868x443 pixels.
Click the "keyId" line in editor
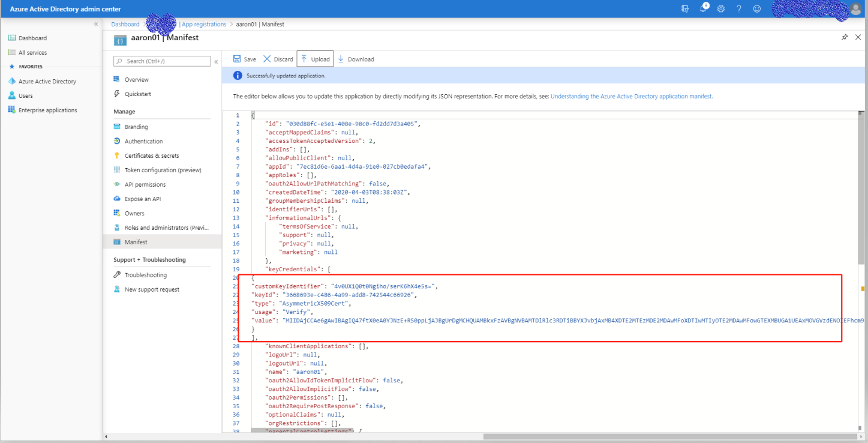(334, 295)
